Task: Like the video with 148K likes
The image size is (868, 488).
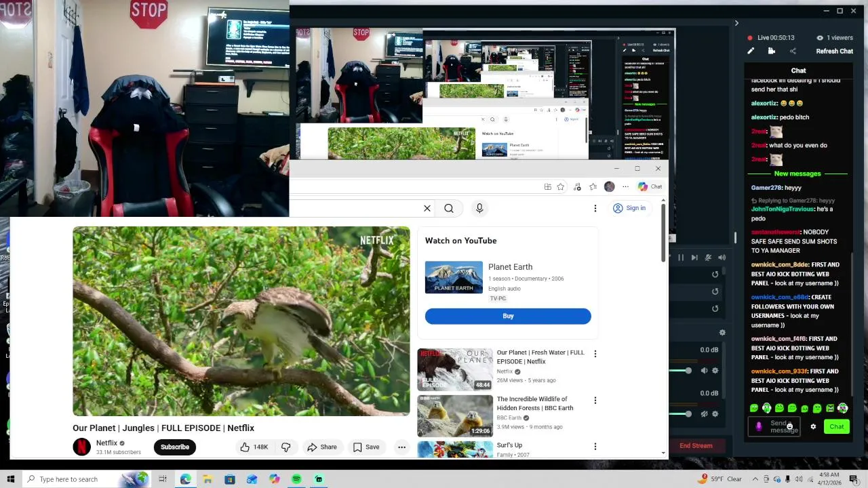Action: 254,447
